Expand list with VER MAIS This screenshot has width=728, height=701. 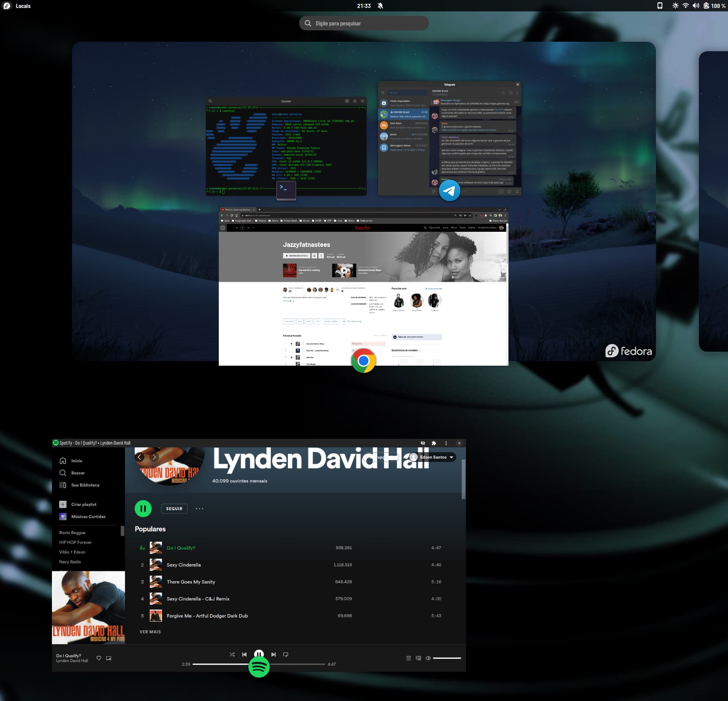point(150,632)
